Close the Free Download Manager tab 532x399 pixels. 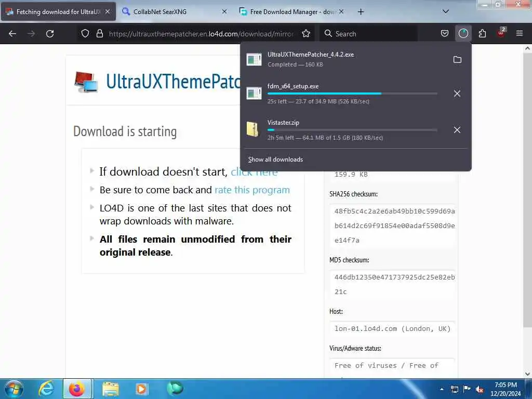coord(341,11)
